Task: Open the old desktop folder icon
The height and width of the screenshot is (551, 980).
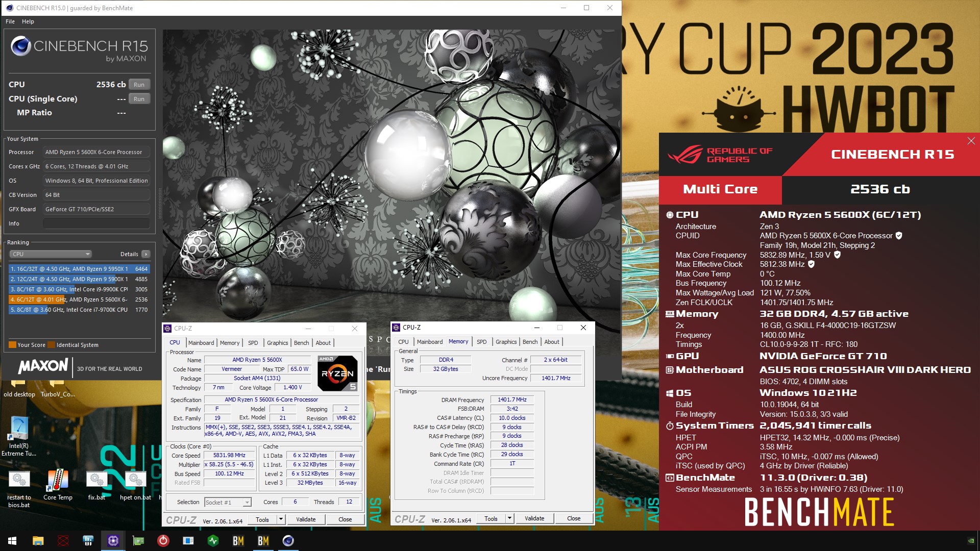Action: point(19,389)
